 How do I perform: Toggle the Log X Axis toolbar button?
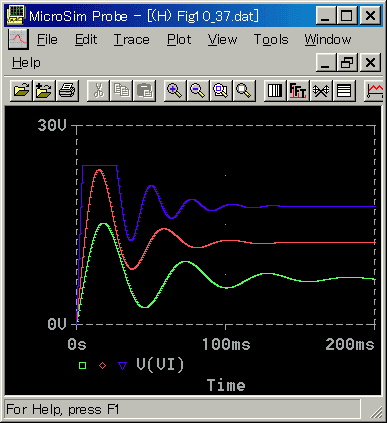[x=275, y=90]
